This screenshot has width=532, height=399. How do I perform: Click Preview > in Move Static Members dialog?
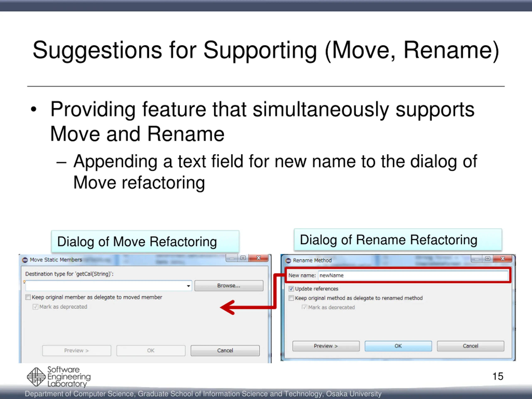[76, 350]
